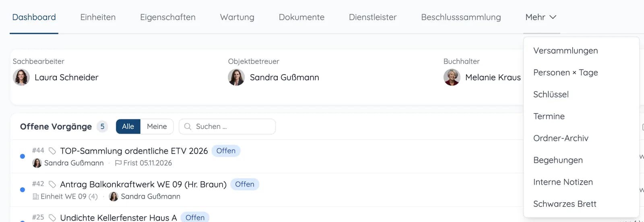The height and width of the screenshot is (222, 644).
Task: Click the tag icon beside vorgang #42
Action: point(52,184)
